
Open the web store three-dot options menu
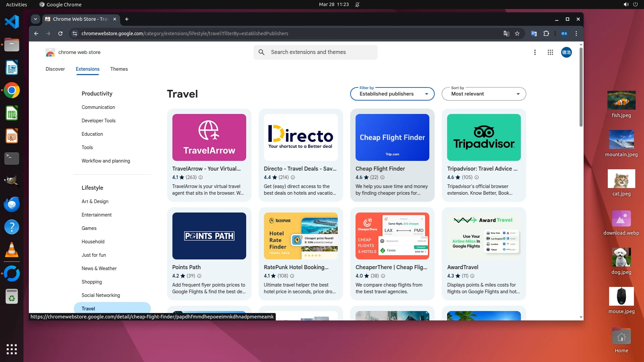[535, 52]
